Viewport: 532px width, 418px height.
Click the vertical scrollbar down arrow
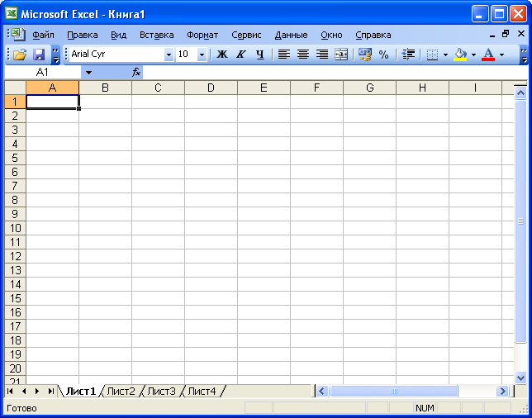520,378
